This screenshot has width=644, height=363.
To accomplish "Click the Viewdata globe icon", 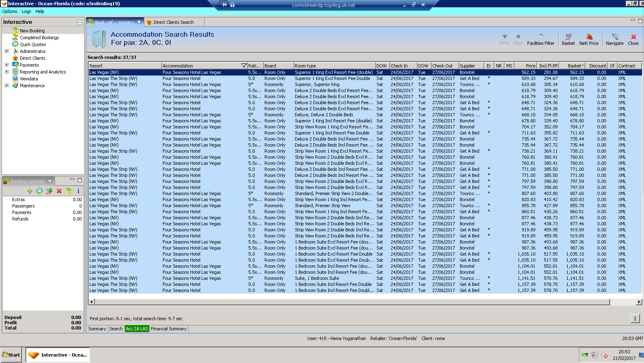I will coord(15,79).
